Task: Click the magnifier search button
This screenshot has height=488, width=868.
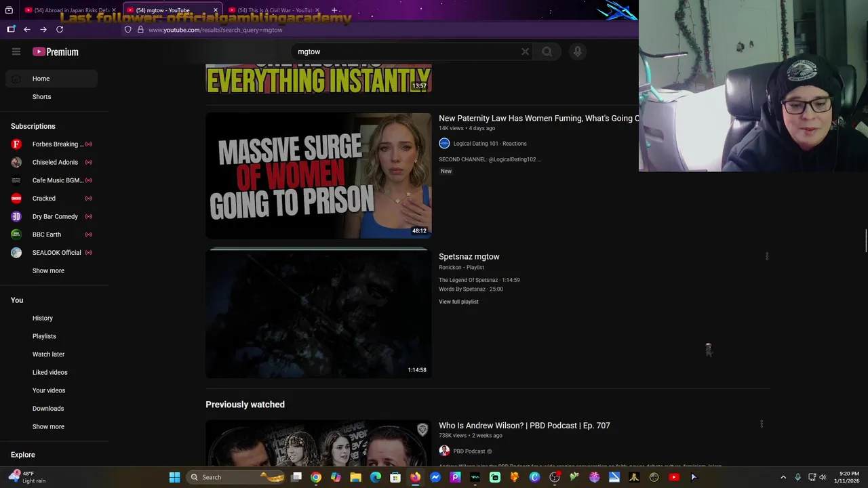Action: (x=547, y=52)
